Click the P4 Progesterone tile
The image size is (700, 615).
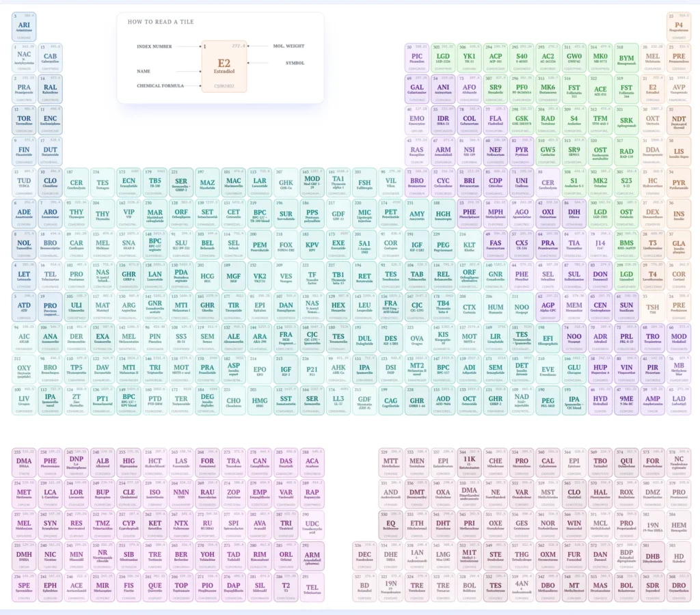pos(679,27)
